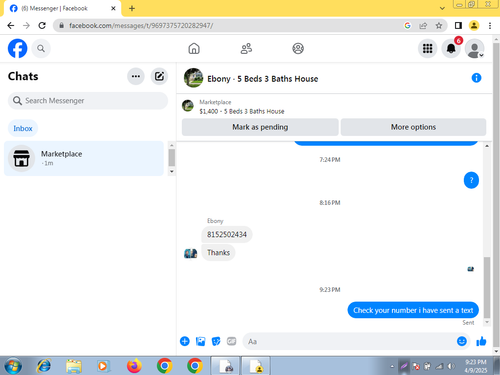
Task: Click Mark as pending button
Action: (x=260, y=127)
